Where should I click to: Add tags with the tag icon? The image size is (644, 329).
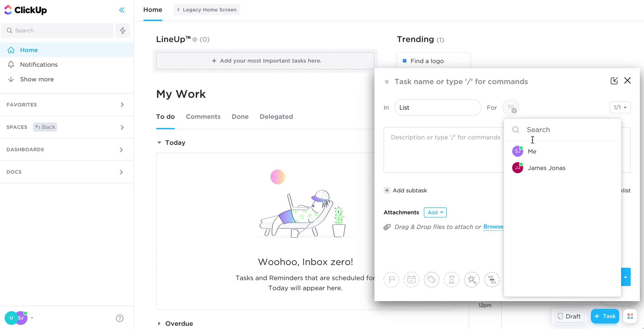point(432,279)
